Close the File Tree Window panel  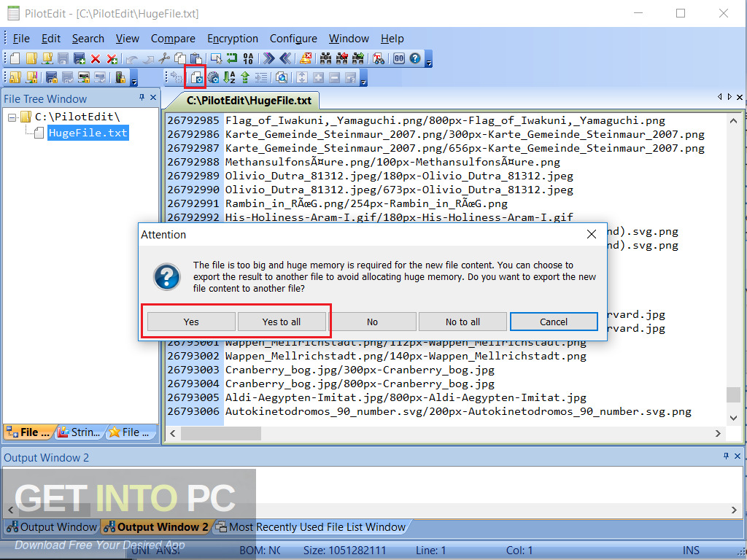pos(153,98)
